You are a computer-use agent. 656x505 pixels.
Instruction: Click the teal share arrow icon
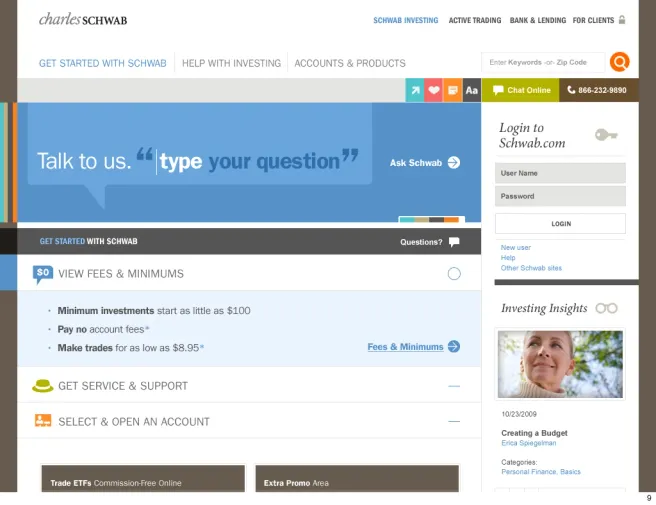415,90
